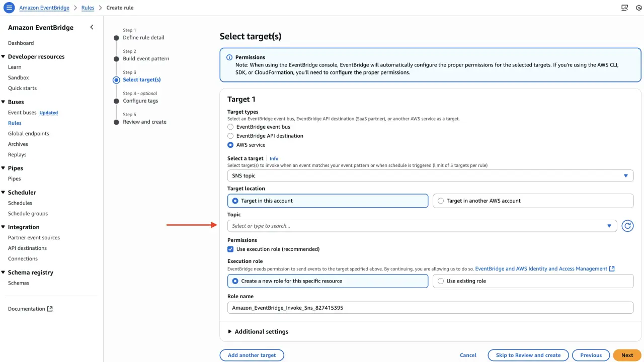
Task: Choose Target in this account
Action: coord(328,201)
